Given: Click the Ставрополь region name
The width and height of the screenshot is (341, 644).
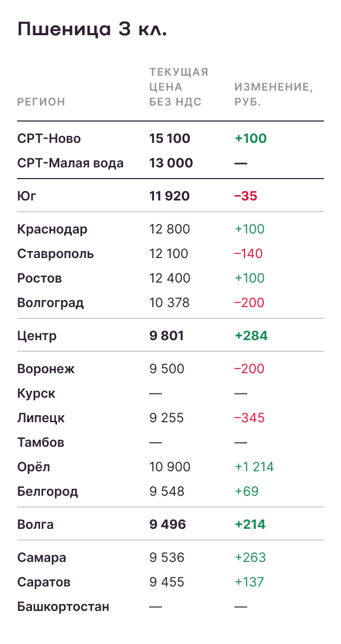Looking at the screenshot, I should tap(55, 254).
